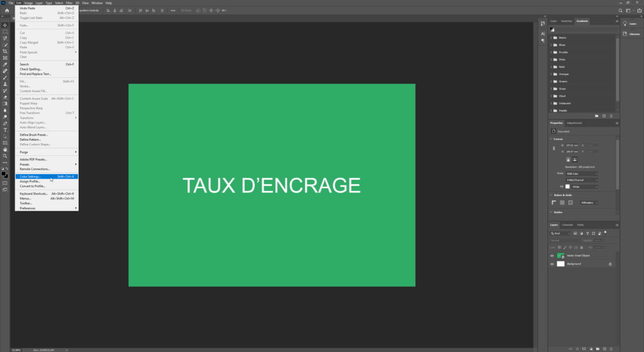Switch to the Paths tab
Viewport: 644px width, 352px height.
[x=580, y=225]
